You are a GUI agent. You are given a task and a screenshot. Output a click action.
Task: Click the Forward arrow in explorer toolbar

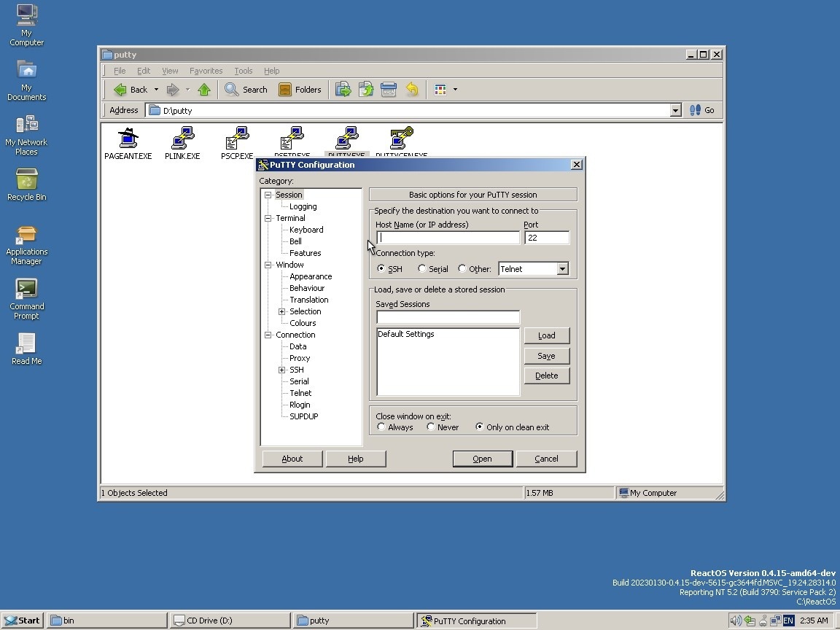[173, 90]
